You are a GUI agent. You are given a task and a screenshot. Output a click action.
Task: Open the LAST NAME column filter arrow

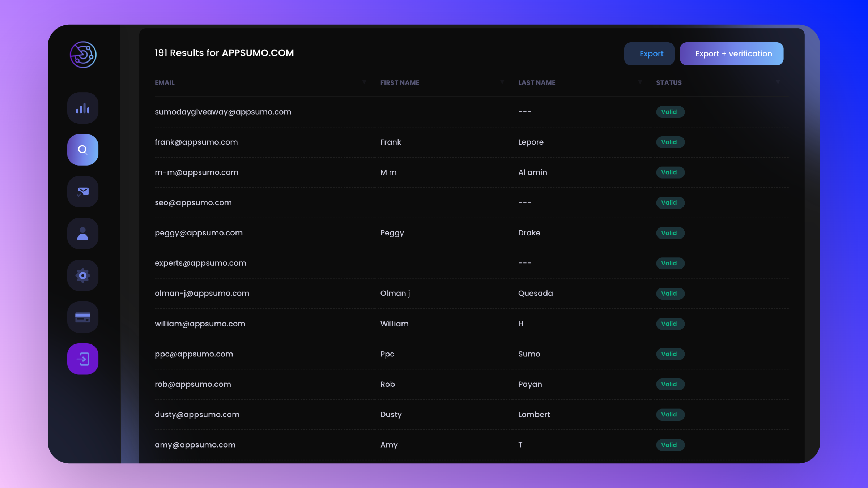(x=640, y=82)
